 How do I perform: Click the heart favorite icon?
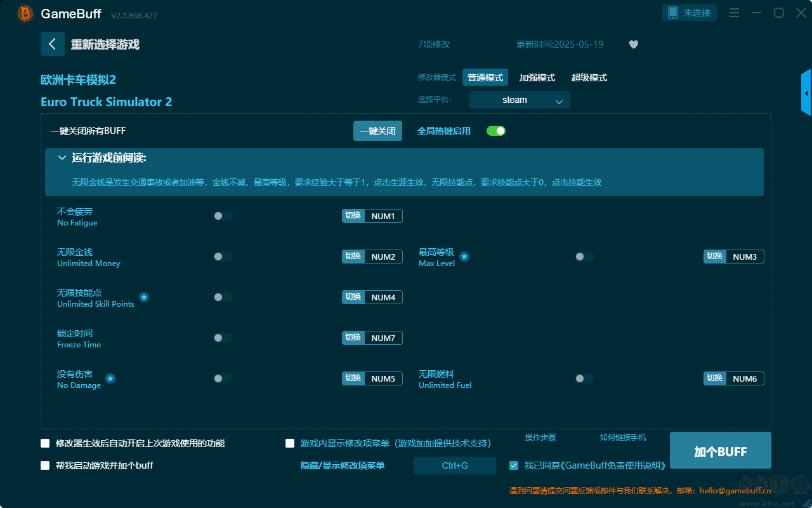[x=634, y=44]
